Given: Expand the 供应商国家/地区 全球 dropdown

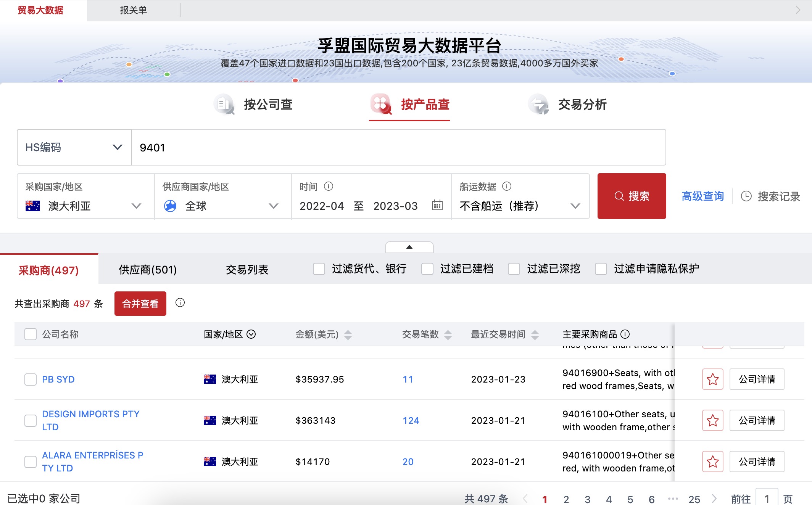Looking at the screenshot, I should pos(273,206).
